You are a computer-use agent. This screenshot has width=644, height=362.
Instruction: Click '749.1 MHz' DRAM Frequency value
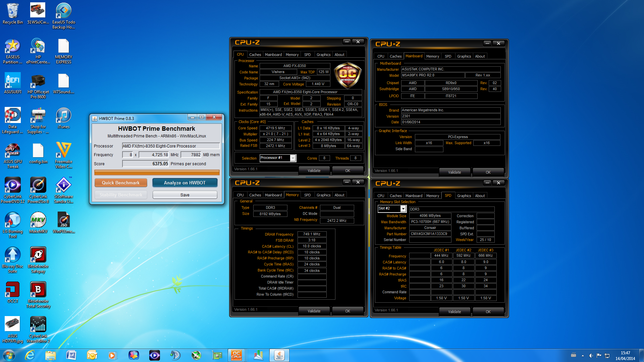pos(312,234)
